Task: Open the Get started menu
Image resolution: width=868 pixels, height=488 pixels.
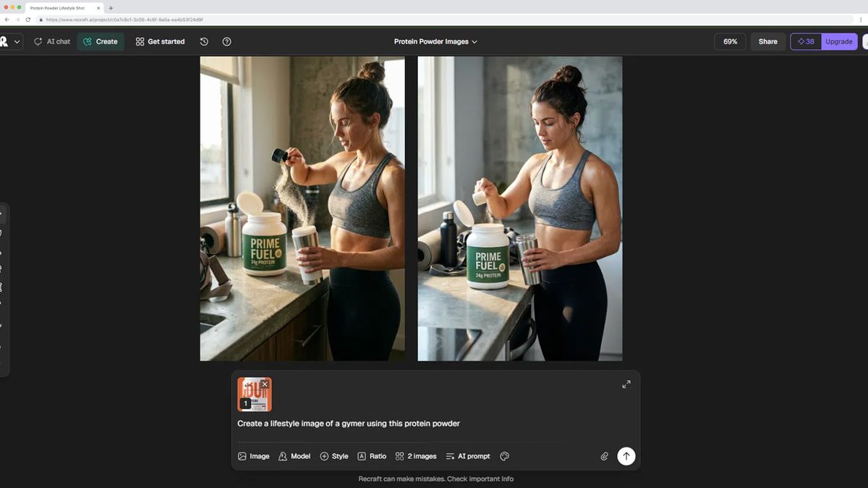Action: pos(160,41)
